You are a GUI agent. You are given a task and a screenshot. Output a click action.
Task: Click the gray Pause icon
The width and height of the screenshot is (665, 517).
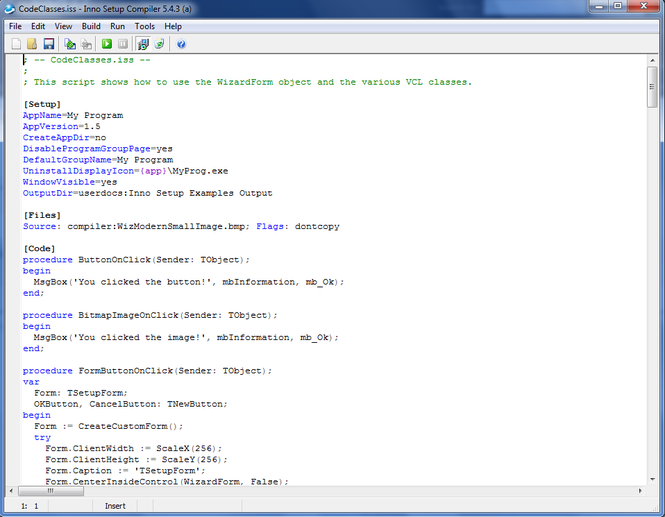123,44
